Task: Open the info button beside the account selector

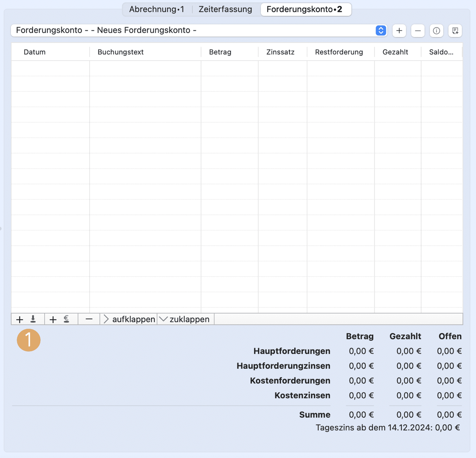Action: [x=436, y=31]
